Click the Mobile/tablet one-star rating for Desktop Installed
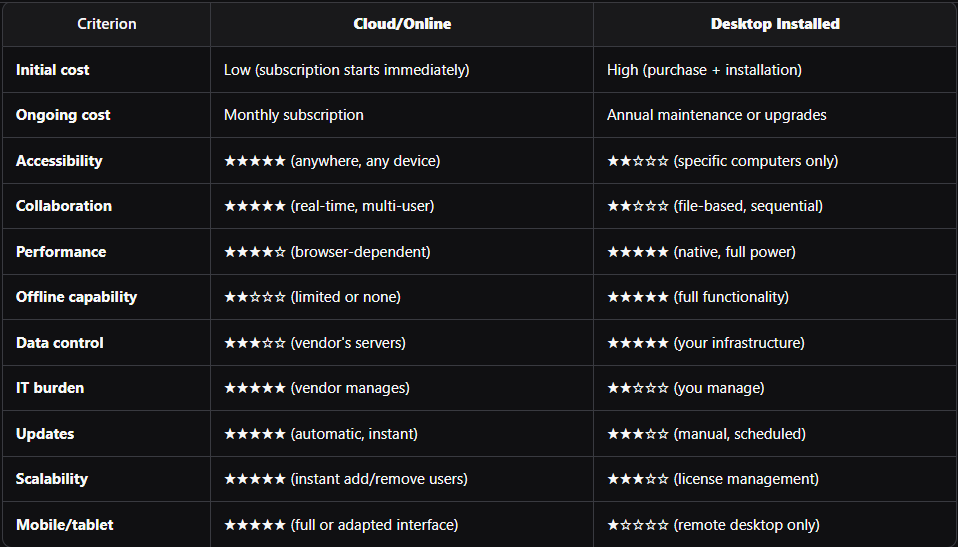The height and width of the screenshot is (547, 958). point(638,525)
